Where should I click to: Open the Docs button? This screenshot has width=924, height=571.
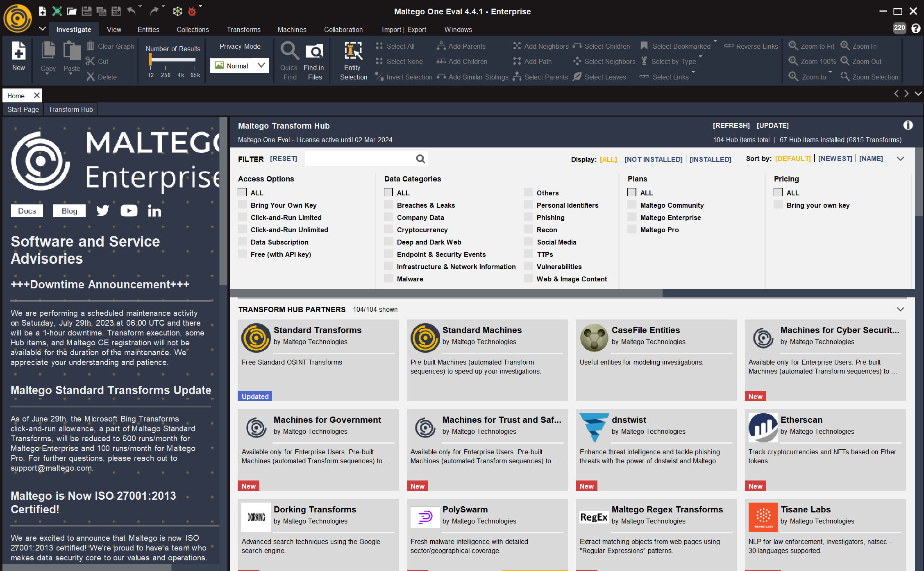(x=27, y=211)
